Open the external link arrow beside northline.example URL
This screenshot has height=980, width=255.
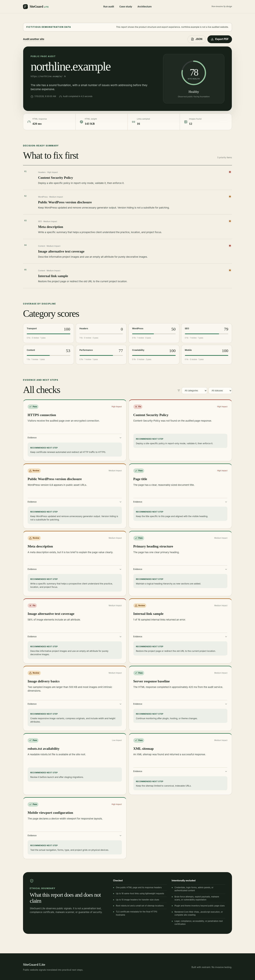click(x=65, y=76)
